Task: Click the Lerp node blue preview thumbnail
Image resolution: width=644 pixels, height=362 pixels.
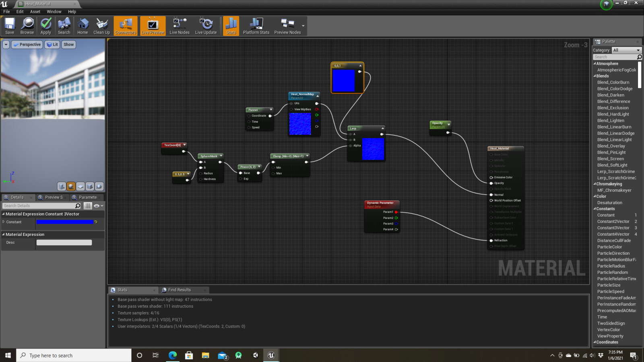Action: pos(373,149)
